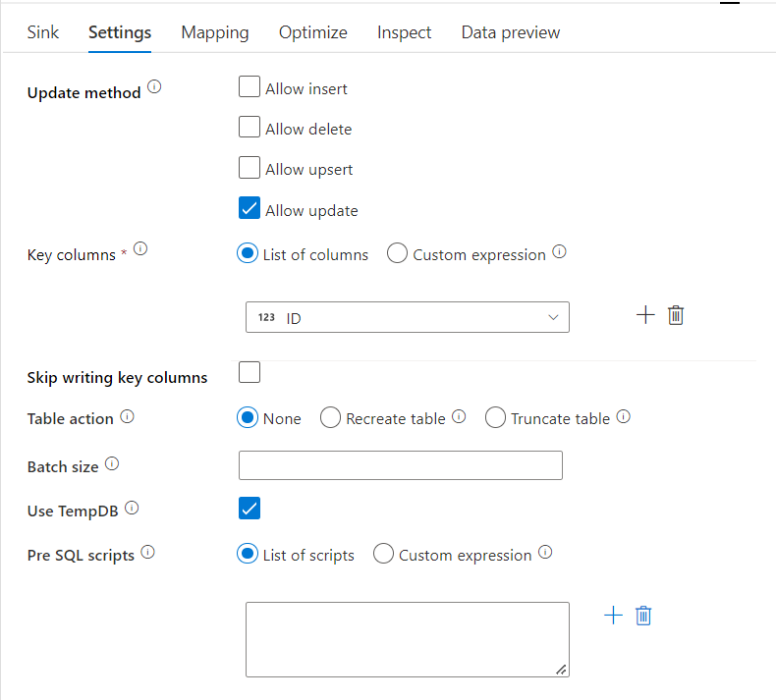Show info for Update method
The image size is (776, 700).
click(x=154, y=87)
